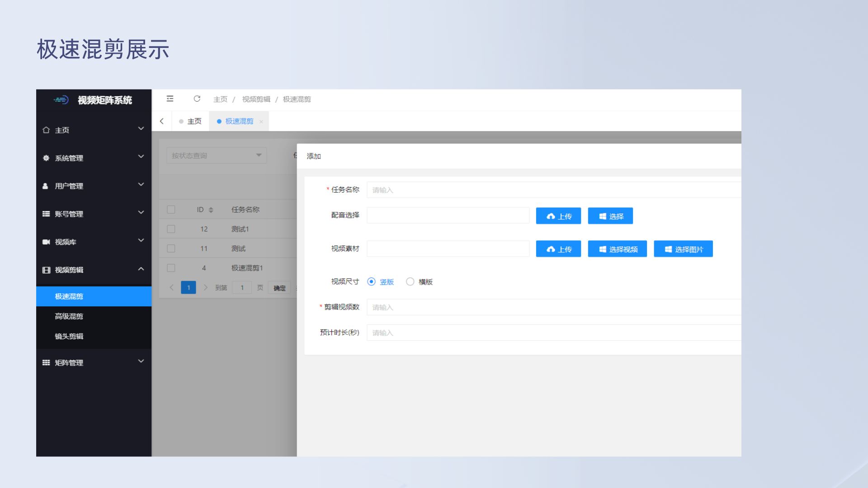
Task: Click the 任务名称 column header
Action: (x=245, y=210)
